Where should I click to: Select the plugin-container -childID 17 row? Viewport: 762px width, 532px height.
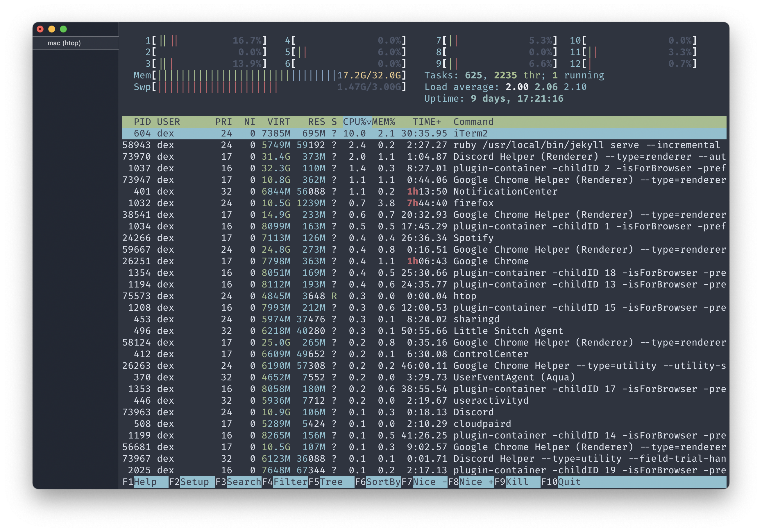[424, 389]
